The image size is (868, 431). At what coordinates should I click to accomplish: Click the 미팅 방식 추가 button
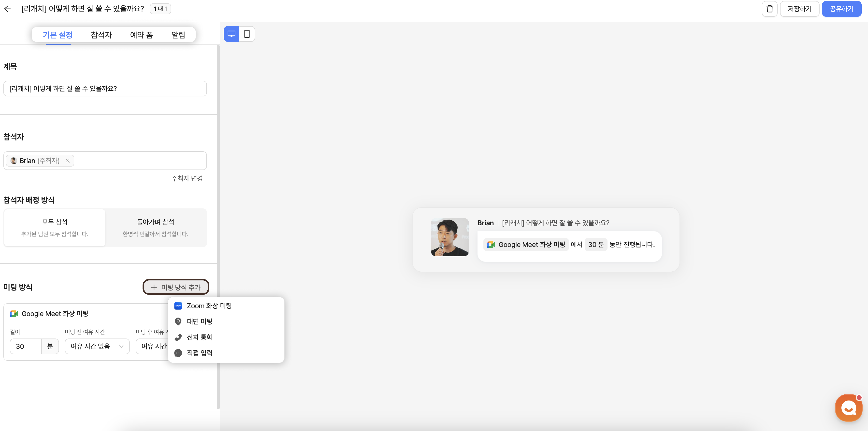[176, 287]
